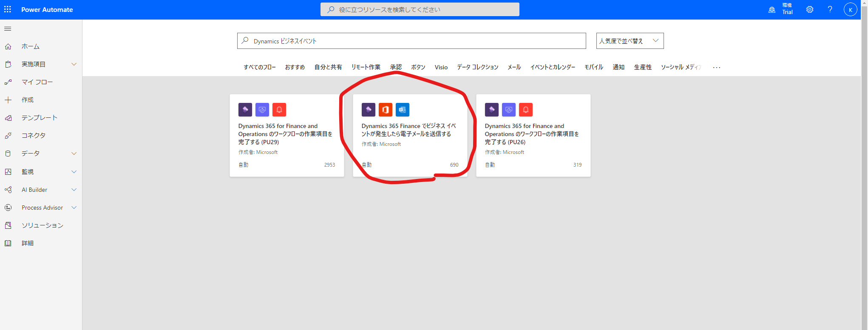The height and width of the screenshot is (330, 868).
Task: Open the テンプレート link in sidebar
Action: coord(40,118)
